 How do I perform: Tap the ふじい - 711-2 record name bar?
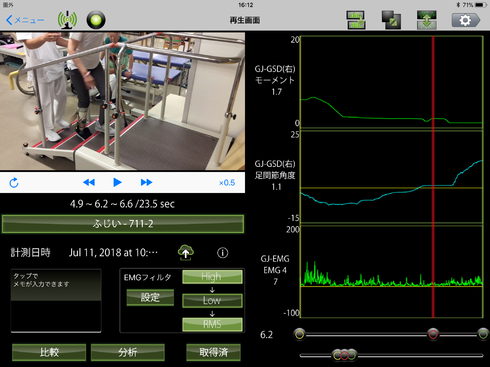coord(123,224)
